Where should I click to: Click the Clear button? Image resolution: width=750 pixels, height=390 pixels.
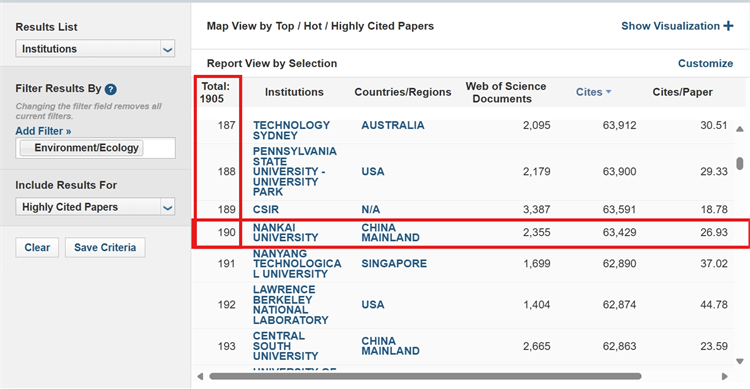37,247
